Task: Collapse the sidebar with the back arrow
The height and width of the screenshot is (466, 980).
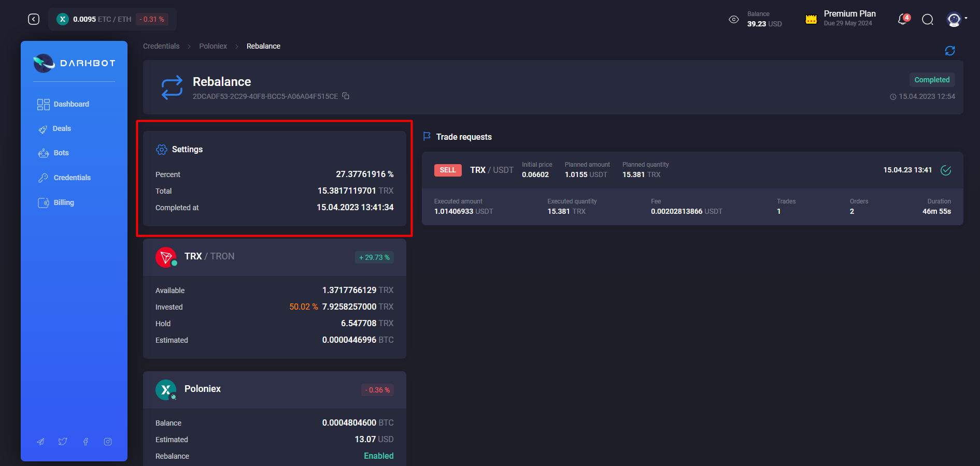Action: click(x=33, y=19)
